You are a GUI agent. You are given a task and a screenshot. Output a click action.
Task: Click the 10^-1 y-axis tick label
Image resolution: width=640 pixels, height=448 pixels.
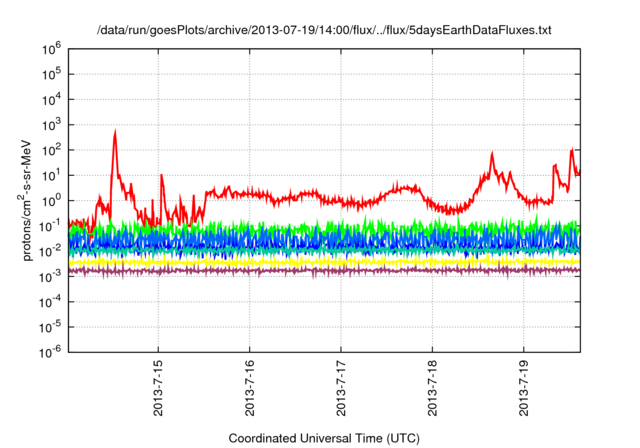[x=50, y=226]
